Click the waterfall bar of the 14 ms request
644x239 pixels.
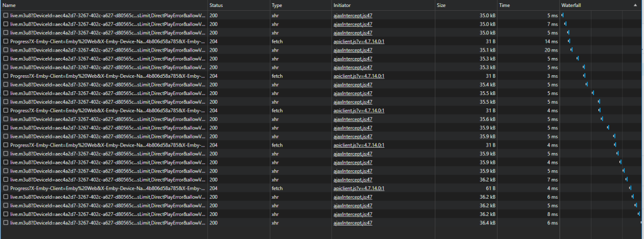click(x=569, y=41)
